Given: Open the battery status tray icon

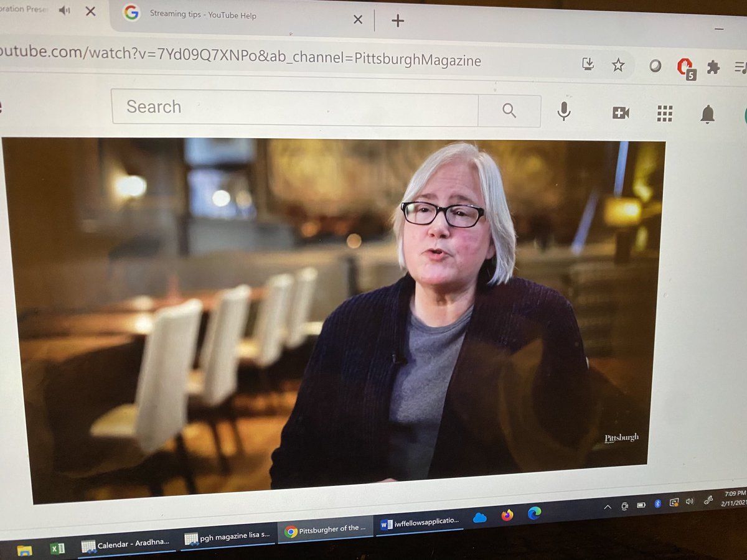Looking at the screenshot, I should [641, 505].
